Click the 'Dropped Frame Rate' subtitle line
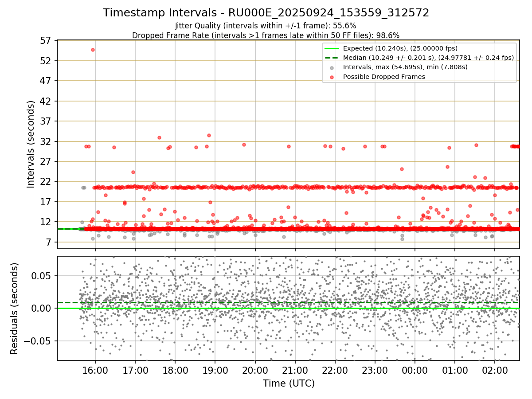532x399 pixels. tap(266, 35)
